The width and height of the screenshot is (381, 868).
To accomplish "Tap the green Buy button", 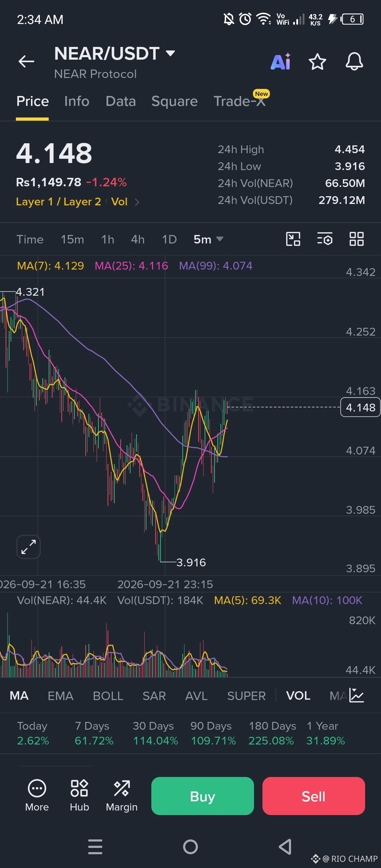I will click(202, 796).
